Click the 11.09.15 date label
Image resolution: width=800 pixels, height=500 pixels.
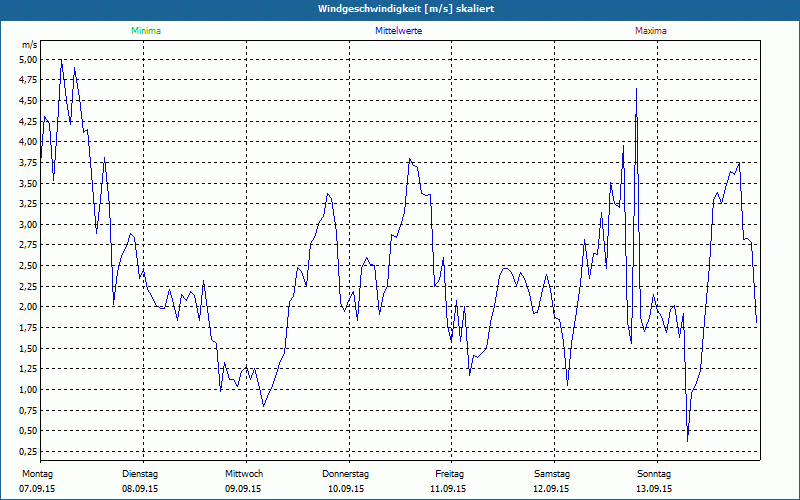coord(448,489)
